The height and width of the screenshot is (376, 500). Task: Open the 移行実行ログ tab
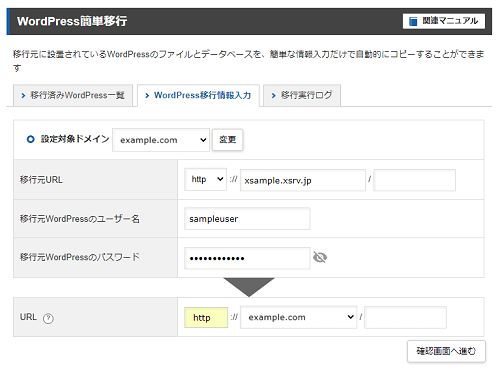coord(302,96)
